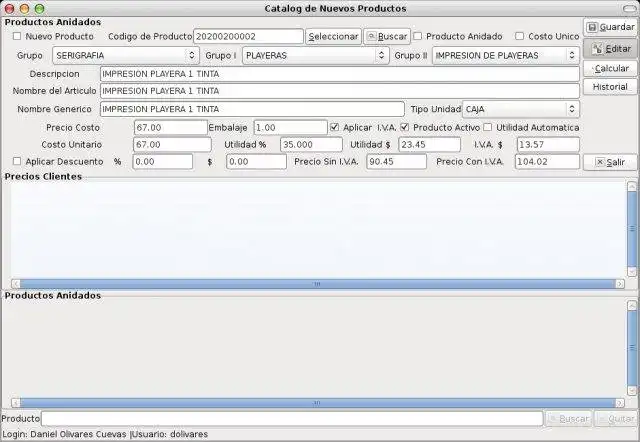Image resolution: width=640 pixels, height=442 pixels.
Task: Click the Nombre del Articulo field
Action: (x=340, y=91)
